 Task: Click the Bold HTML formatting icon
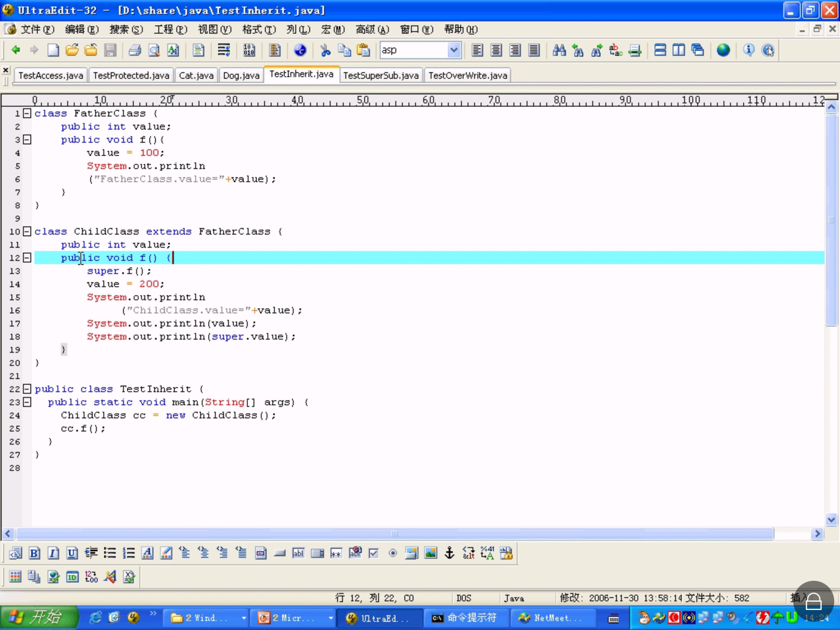point(34,553)
